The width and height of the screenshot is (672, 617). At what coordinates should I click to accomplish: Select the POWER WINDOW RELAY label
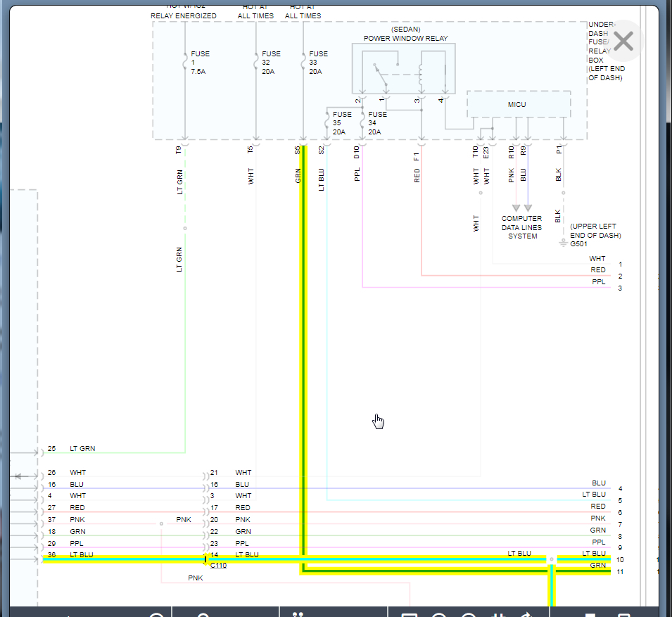pos(405,38)
